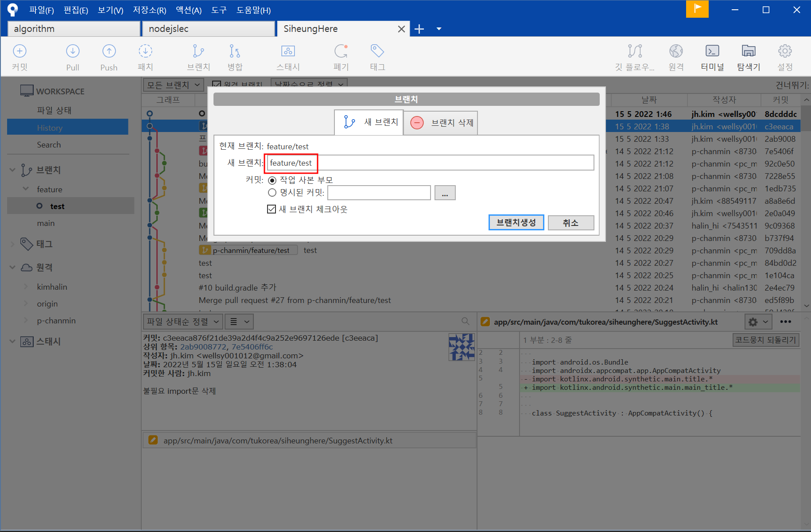Click the author avatar identicon

click(x=462, y=347)
